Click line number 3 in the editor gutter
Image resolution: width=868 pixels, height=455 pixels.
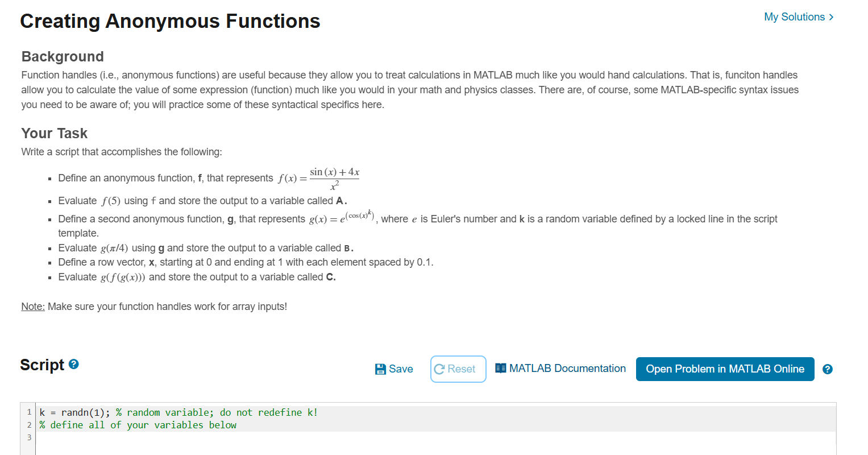29,437
